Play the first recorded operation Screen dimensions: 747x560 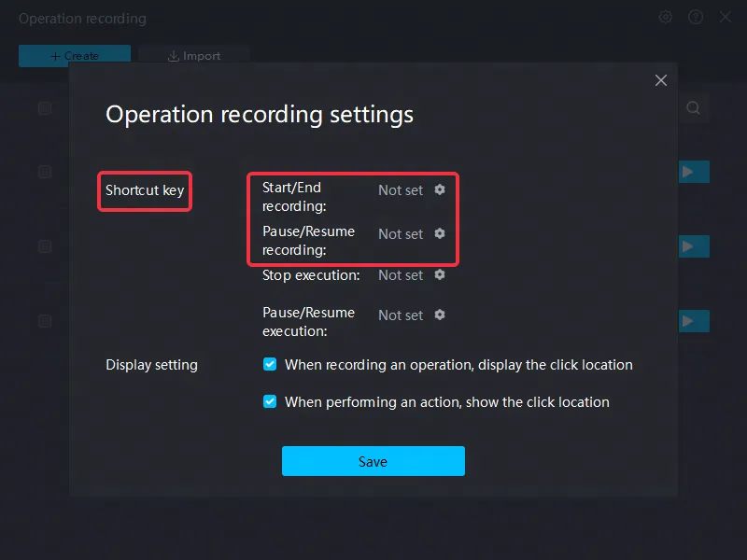click(x=694, y=172)
